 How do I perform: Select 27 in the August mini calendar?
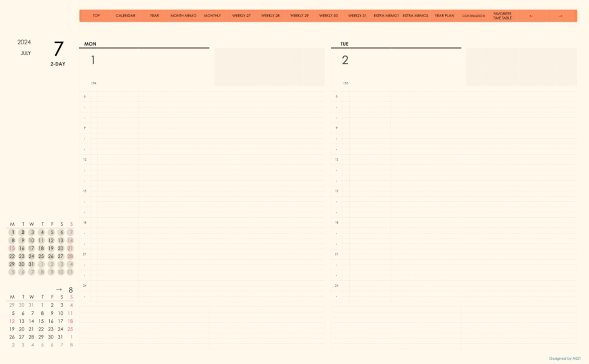tap(22, 337)
